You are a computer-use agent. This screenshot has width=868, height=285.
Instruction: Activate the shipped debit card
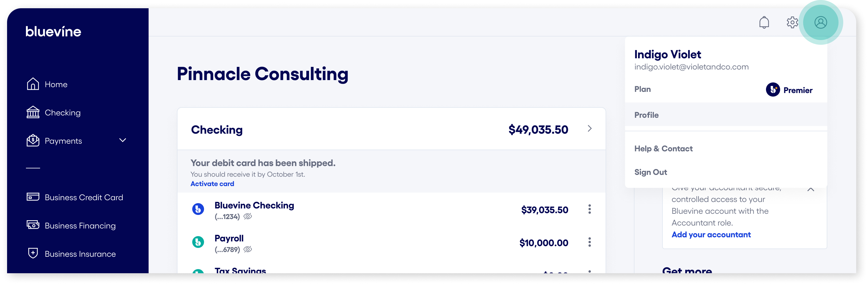click(212, 183)
